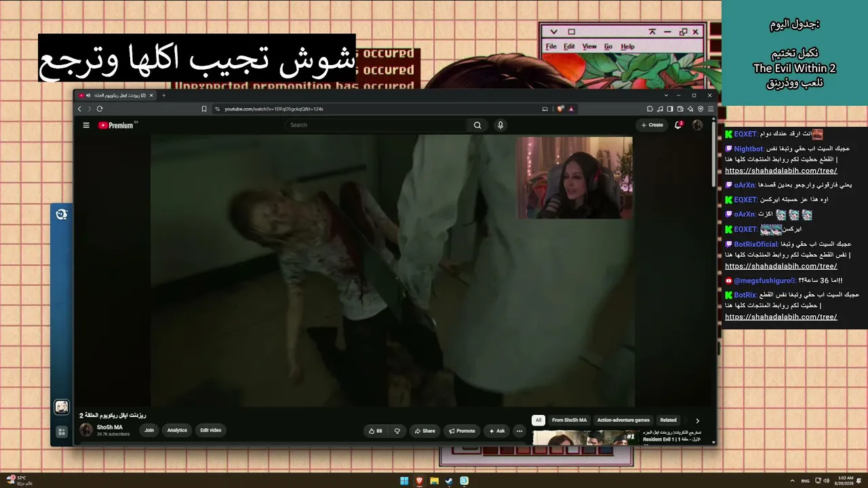Viewport: 868px width, 488px height.
Task: Click the YouTube video player
Action: point(392,270)
